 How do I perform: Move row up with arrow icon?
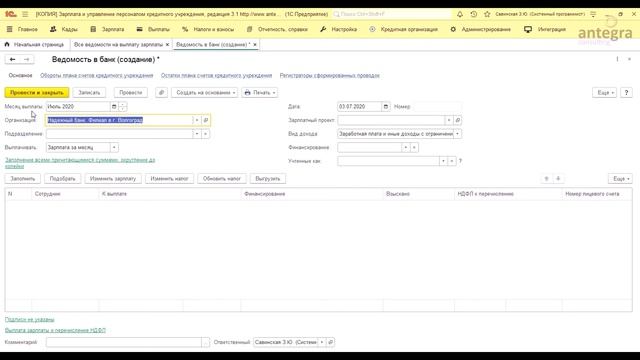point(547,179)
